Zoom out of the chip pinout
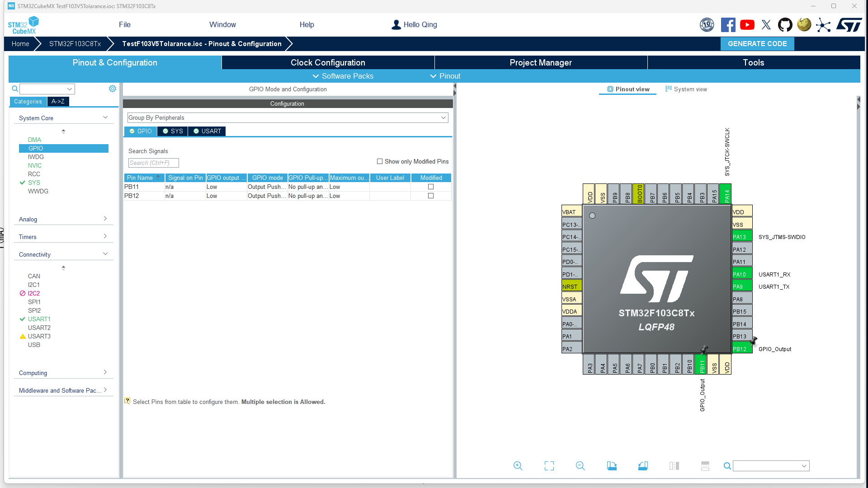The height and width of the screenshot is (488, 868). tap(580, 466)
